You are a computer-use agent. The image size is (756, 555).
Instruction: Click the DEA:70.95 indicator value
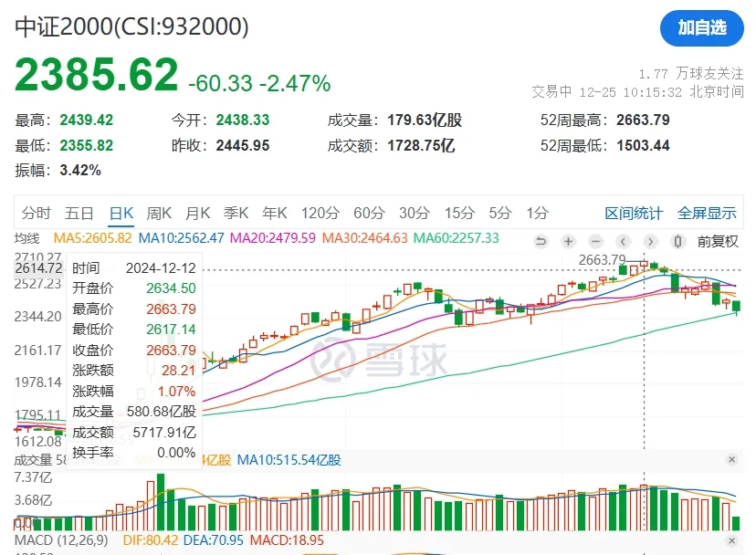[213, 540]
